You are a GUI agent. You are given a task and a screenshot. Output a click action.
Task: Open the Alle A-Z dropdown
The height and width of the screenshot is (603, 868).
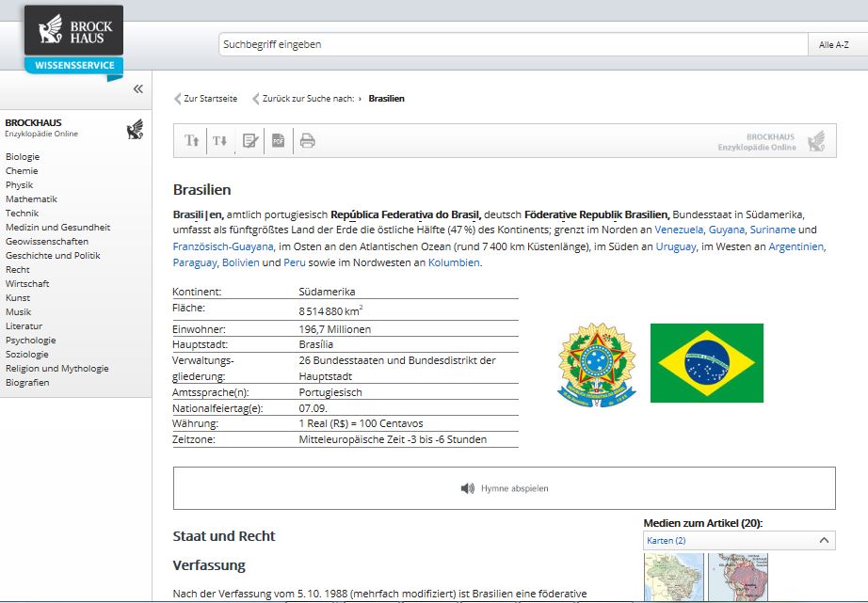[x=836, y=45]
